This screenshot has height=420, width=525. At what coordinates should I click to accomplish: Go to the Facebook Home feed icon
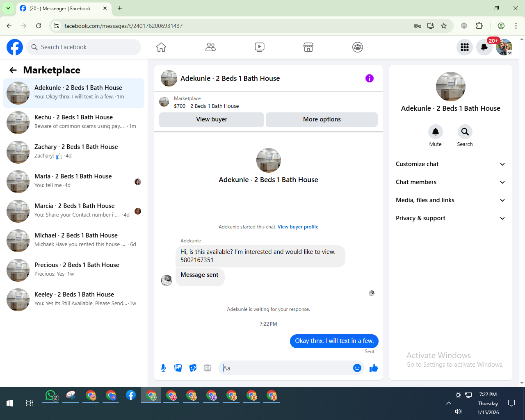[x=161, y=47]
